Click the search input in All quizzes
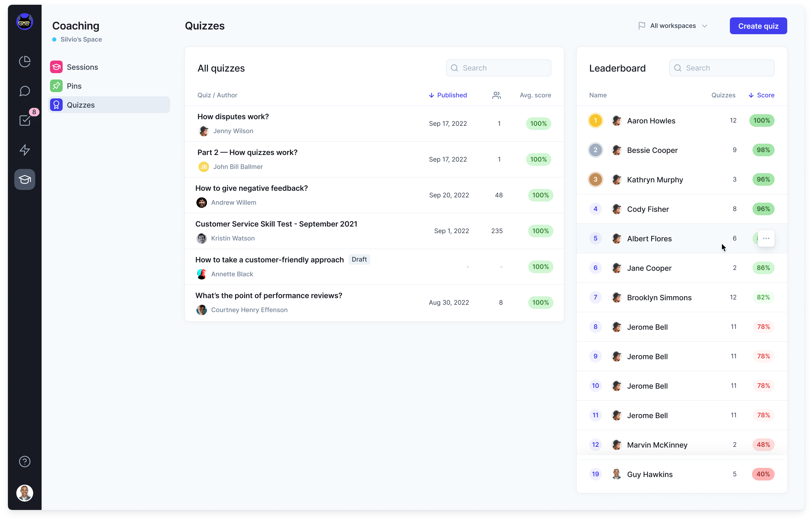Image resolution: width=812 pixels, height=521 pixels. pyautogui.click(x=499, y=67)
